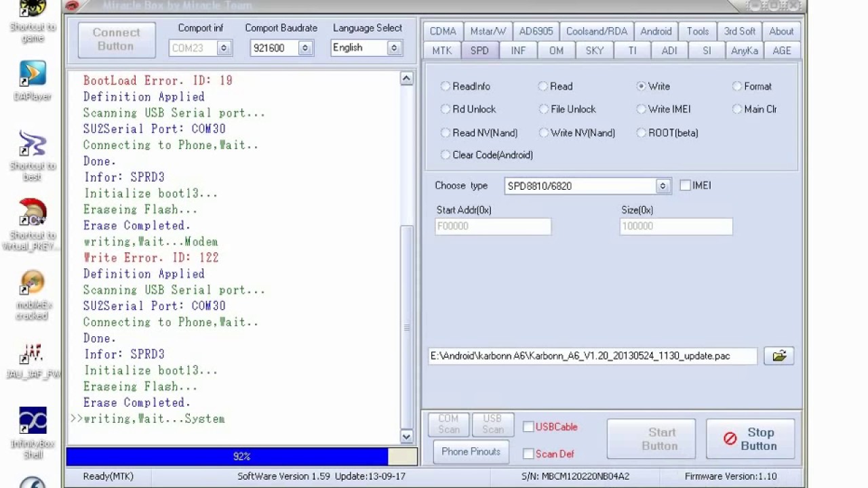Screen dimensions: 868x488
Task: Open the JAU_JAF_FW desktop icon
Action: point(33,361)
